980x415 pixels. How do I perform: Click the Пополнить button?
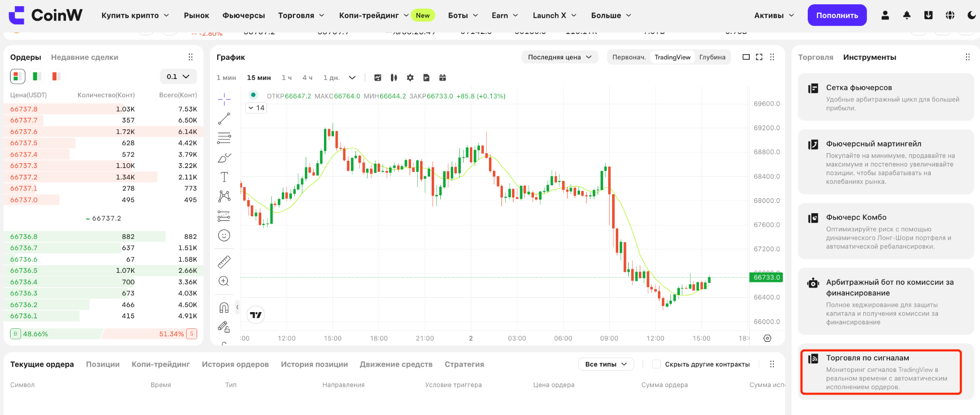(x=837, y=15)
